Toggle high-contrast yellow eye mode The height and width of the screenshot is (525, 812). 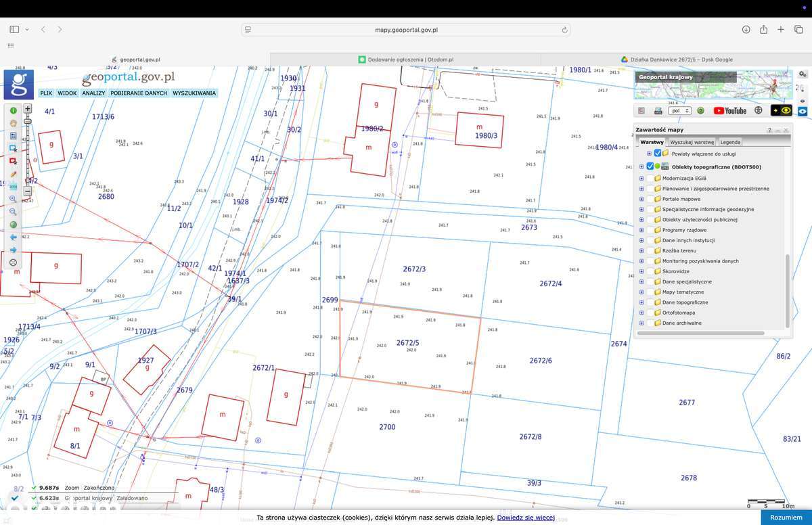[x=782, y=110]
